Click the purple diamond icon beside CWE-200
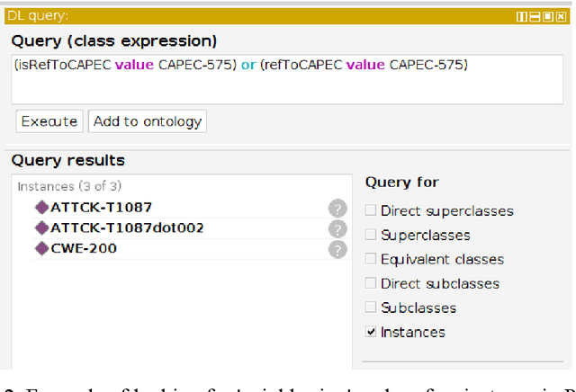576x392 pixels. coord(41,248)
